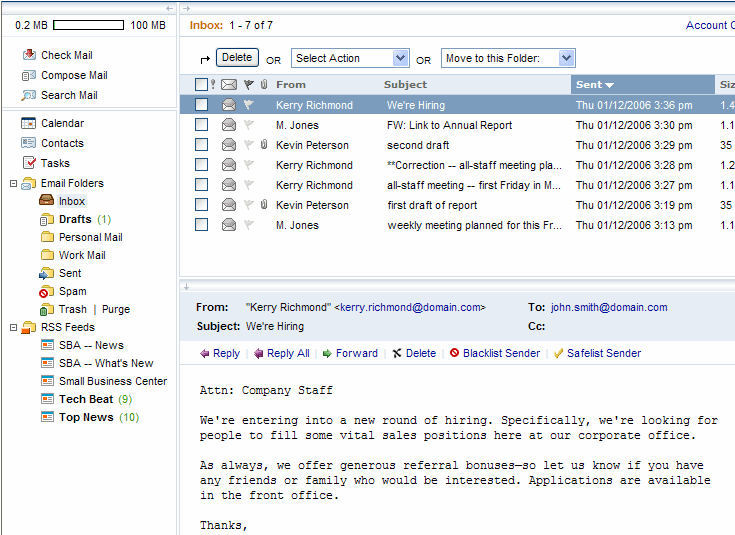The width and height of the screenshot is (735, 535).
Task: Toggle the select-all checkbox in list header
Action: (x=202, y=85)
